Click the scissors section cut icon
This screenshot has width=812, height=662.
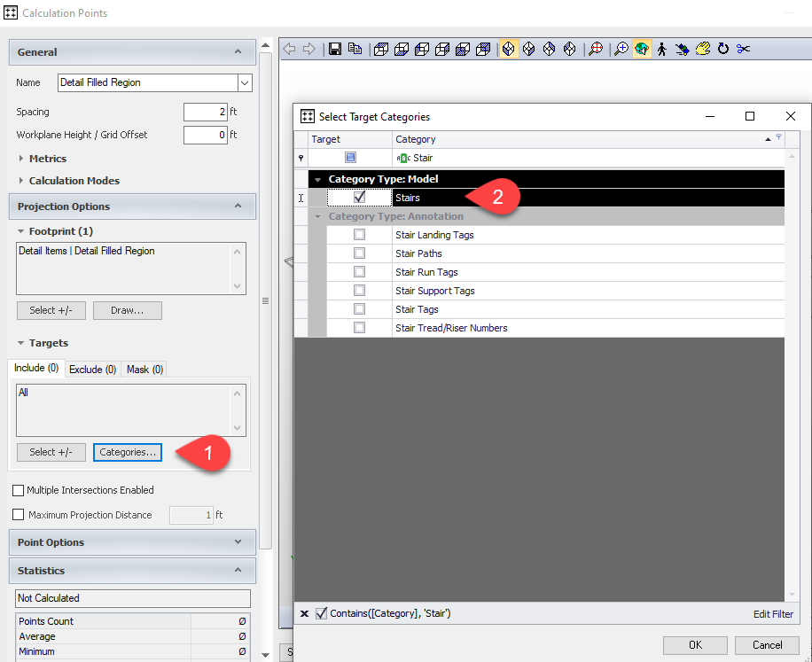[743, 49]
